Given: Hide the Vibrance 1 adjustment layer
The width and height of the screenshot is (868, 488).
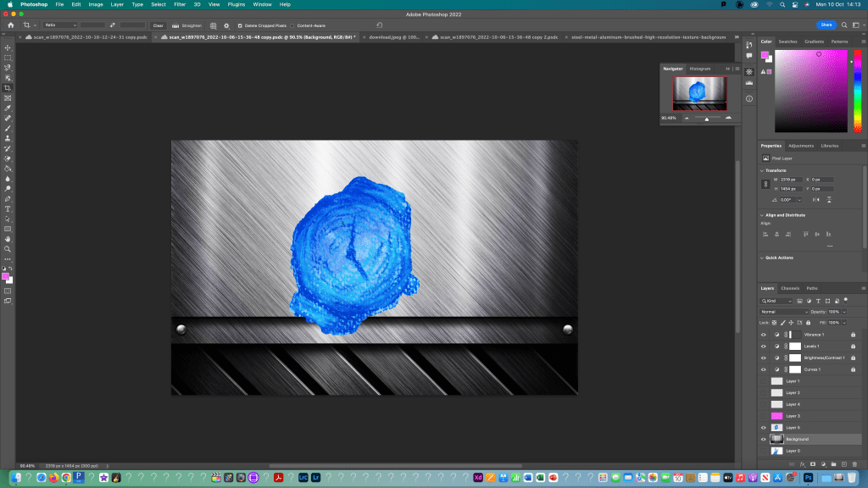Looking at the screenshot, I should tap(763, 335).
